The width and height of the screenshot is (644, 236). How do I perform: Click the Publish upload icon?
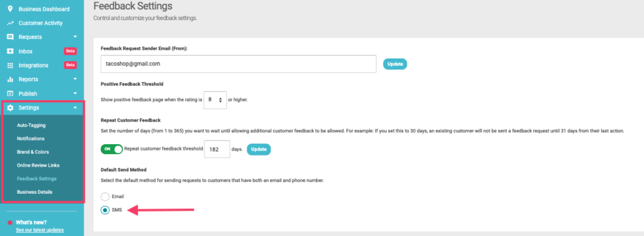10,93
